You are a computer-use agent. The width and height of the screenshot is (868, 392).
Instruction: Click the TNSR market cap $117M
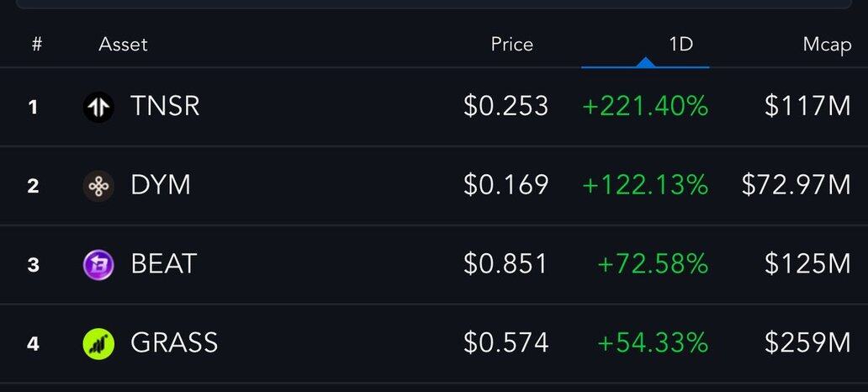807,107
